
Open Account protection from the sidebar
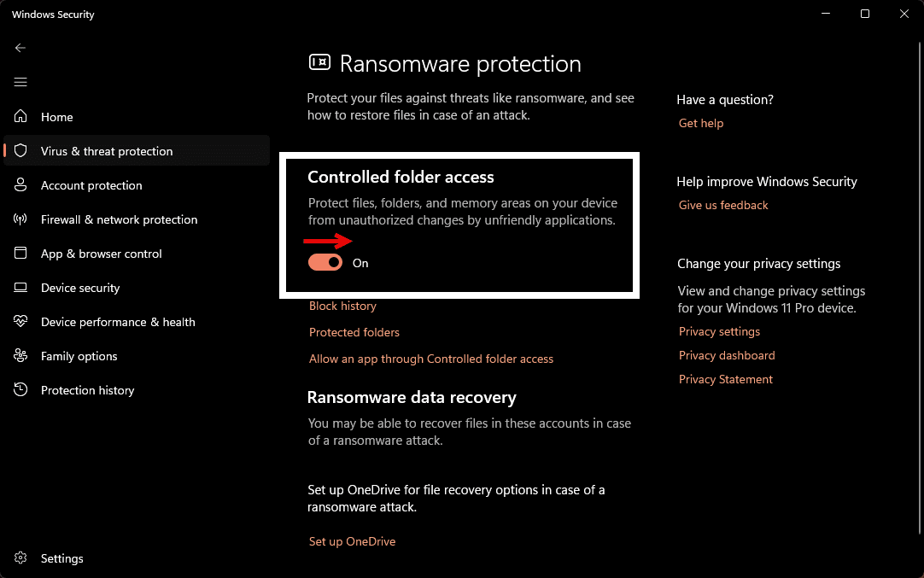pyautogui.click(x=91, y=185)
